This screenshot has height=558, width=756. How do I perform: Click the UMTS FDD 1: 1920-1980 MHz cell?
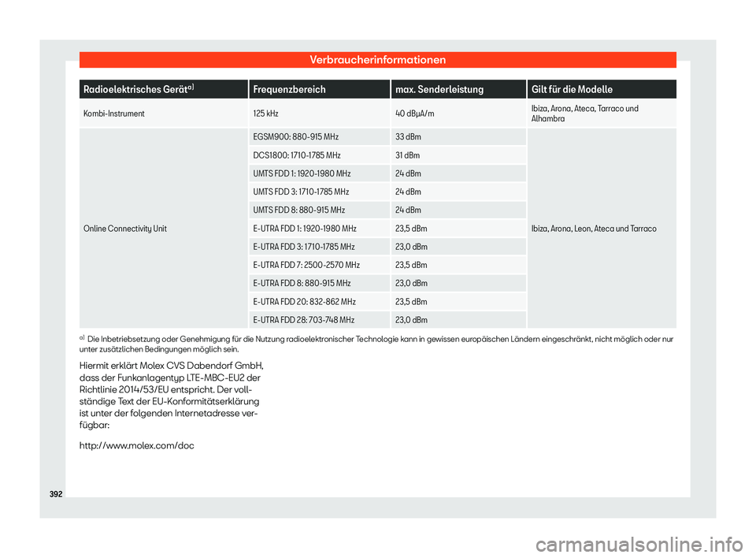coord(319,173)
